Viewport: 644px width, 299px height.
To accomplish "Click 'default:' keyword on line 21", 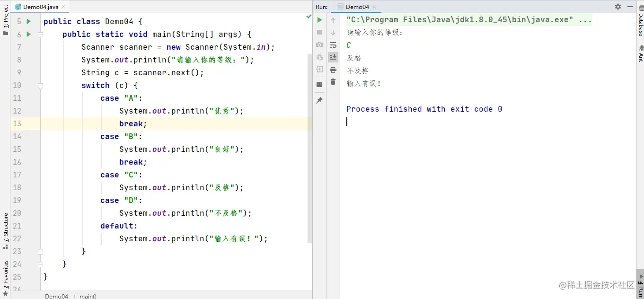I will 119,226.
